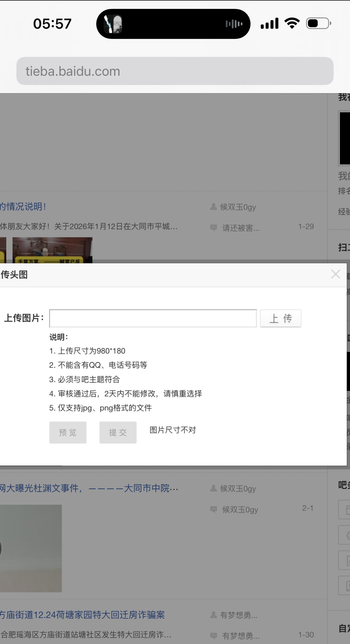Tap the user icon beside 候双玉0gy at 杜渊文 post

tap(214, 488)
